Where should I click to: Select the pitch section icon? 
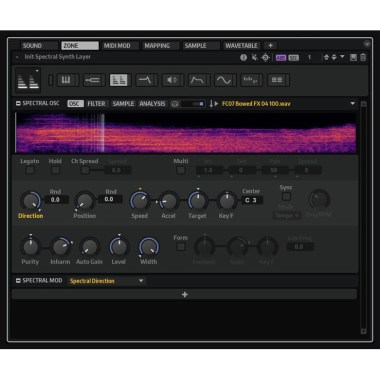(92, 80)
